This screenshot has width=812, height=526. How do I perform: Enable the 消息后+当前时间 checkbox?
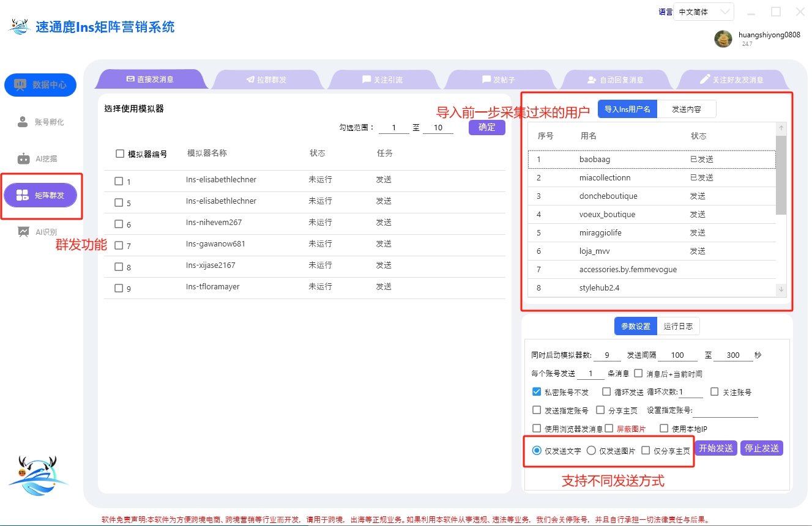click(x=638, y=373)
